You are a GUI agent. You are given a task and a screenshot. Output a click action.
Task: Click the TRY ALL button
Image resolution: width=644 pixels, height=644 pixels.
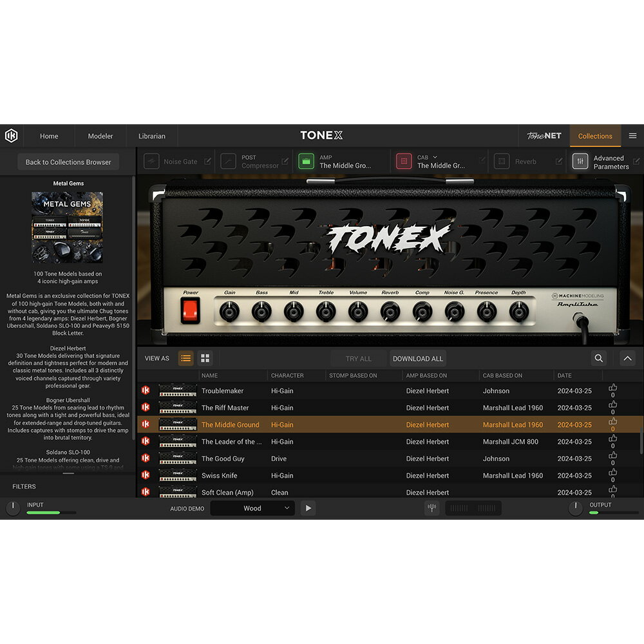pos(358,359)
